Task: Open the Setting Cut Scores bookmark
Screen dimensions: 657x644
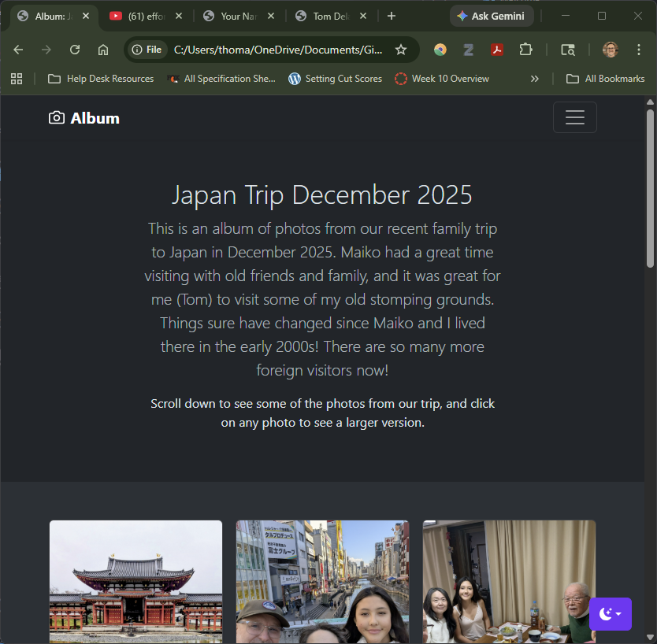Action: pos(335,78)
